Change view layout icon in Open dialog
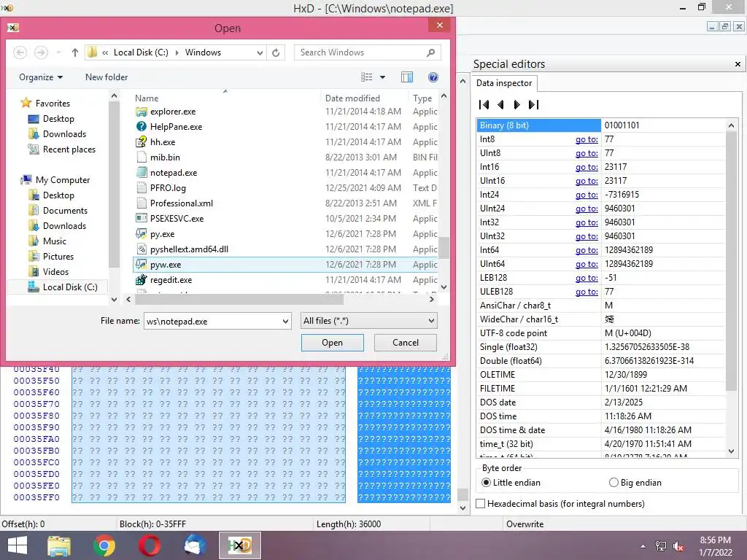 tap(366, 77)
